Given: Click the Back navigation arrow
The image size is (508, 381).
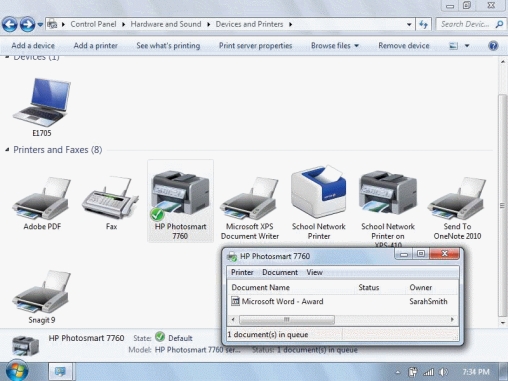Looking at the screenshot, I should (x=10, y=24).
